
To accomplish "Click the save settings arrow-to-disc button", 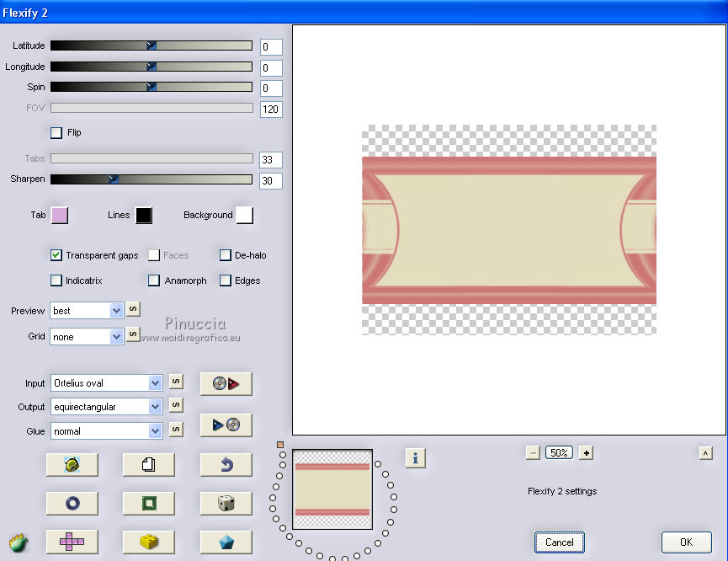I will coord(226,425).
